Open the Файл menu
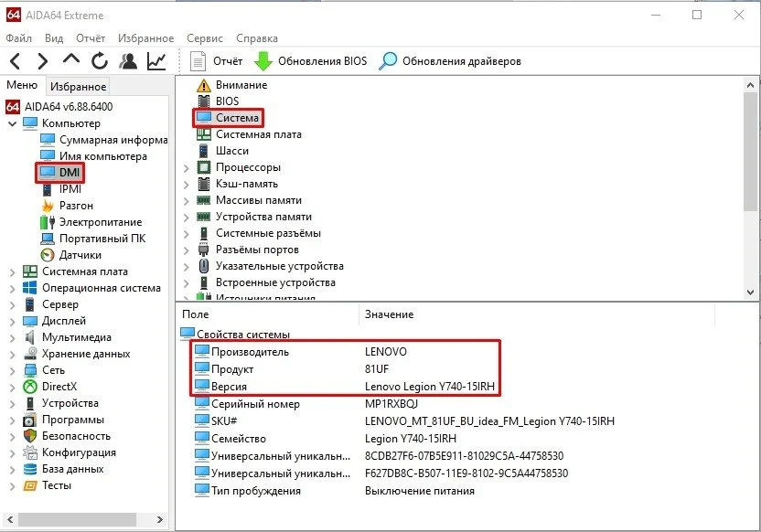The width and height of the screenshot is (761, 532). 18,38
